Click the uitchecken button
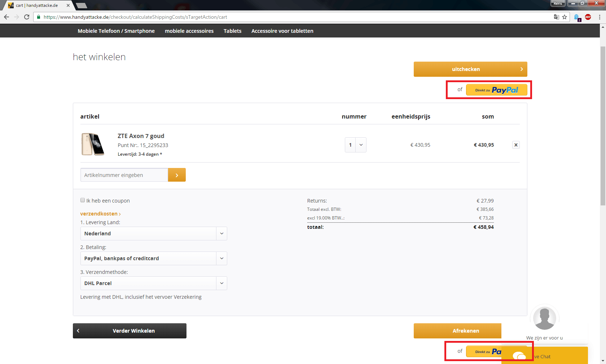The image size is (606, 364). (470, 69)
